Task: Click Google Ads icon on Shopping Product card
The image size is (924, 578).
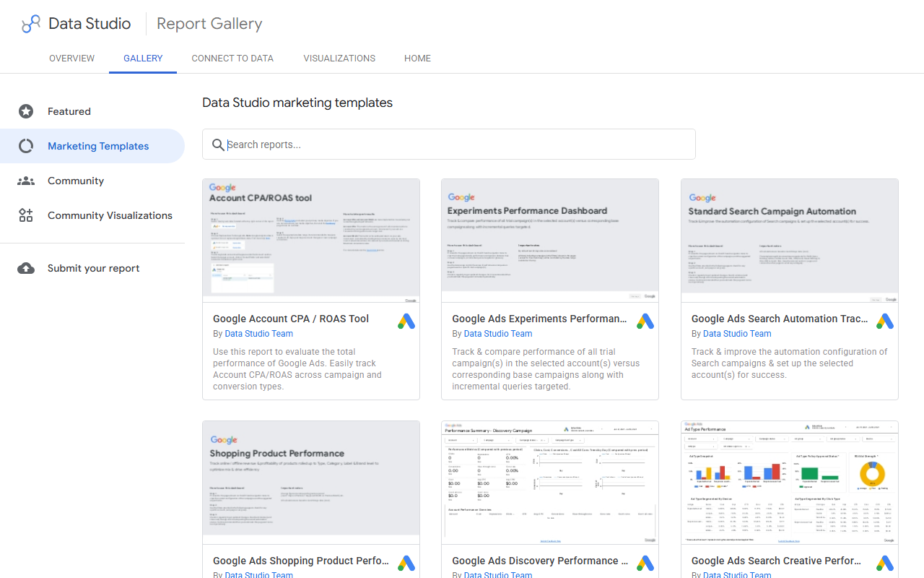Action: (x=406, y=564)
